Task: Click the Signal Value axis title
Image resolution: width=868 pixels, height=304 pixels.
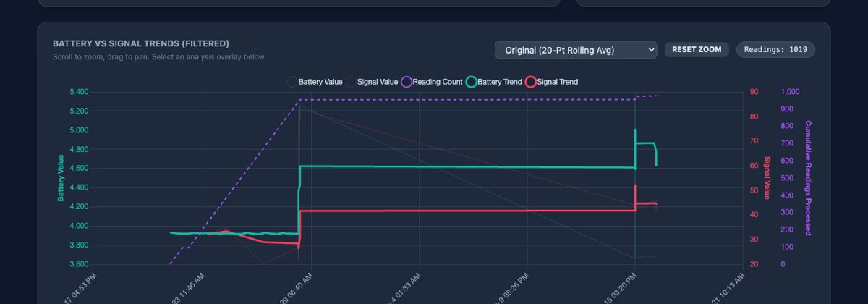Action: point(767,178)
